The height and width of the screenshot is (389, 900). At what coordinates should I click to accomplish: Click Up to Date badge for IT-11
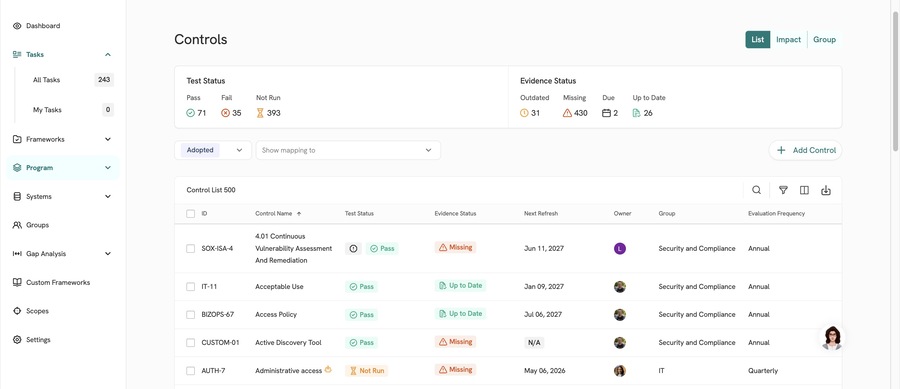[x=460, y=285]
